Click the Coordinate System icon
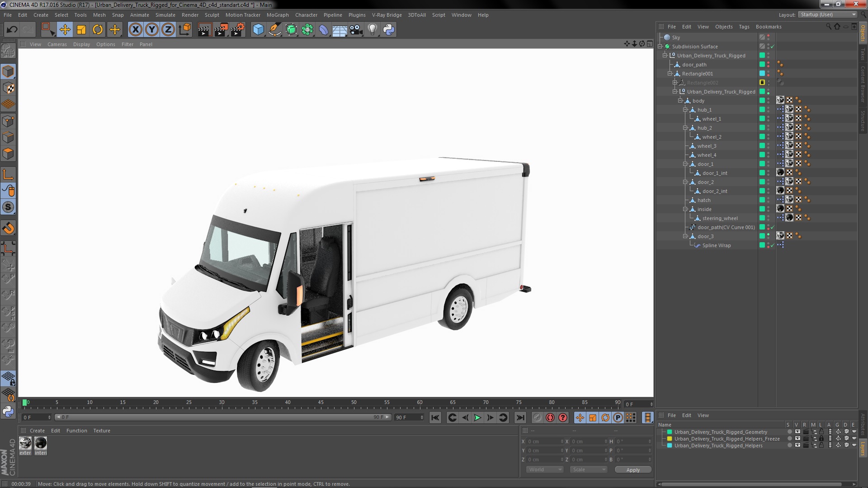Viewport: 868px width, 488px height. [x=185, y=30]
